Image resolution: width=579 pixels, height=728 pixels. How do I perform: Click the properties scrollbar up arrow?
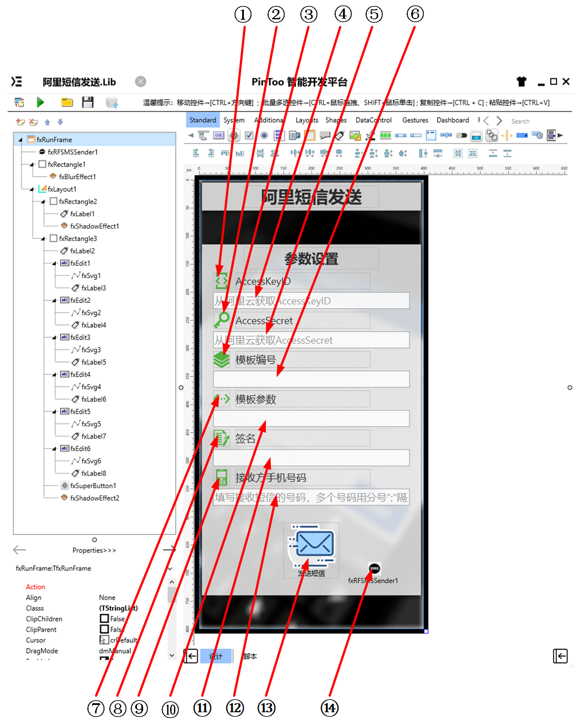click(x=172, y=582)
